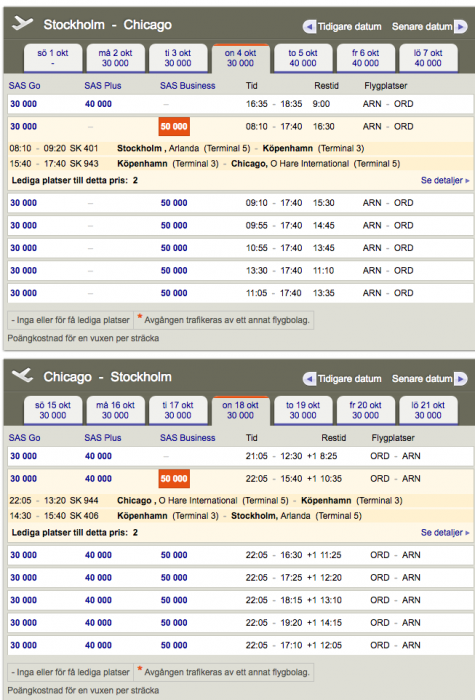The width and height of the screenshot is (475, 700).
Task: Choose SAS Plus 40 000 on flight arriving 17:10 +1
Action: point(98,646)
